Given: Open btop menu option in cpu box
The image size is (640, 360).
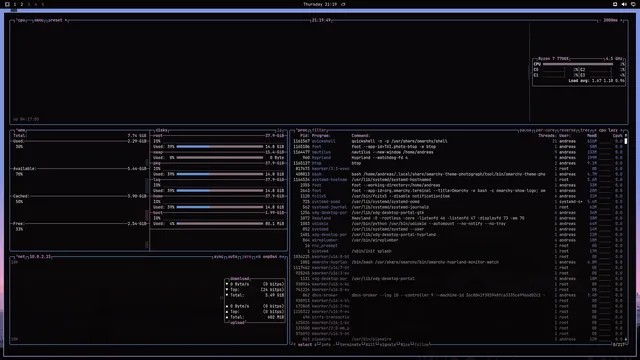Looking at the screenshot, I should 39,20.
